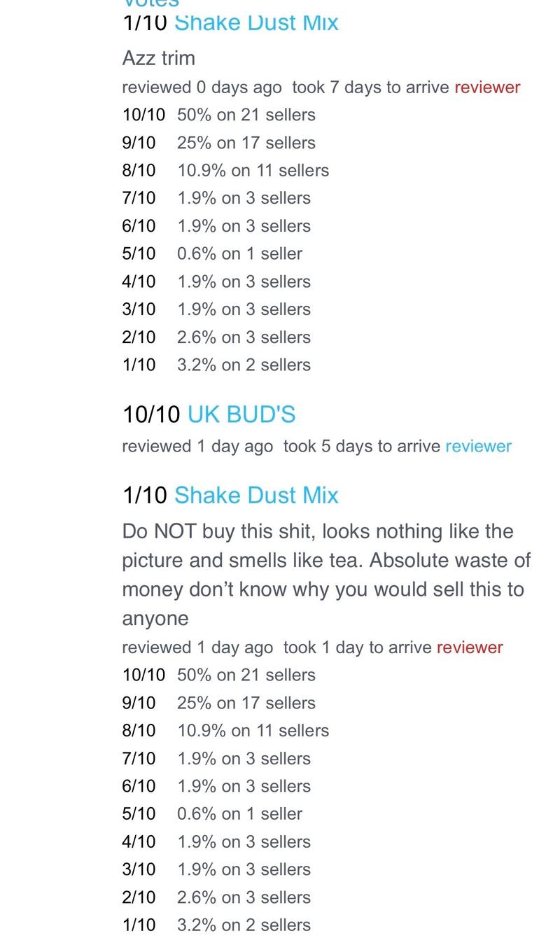Viewport: 560px width, 952px height.
Task: Click the "reviewed 0 days ago" text
Action: coord(202,87)
